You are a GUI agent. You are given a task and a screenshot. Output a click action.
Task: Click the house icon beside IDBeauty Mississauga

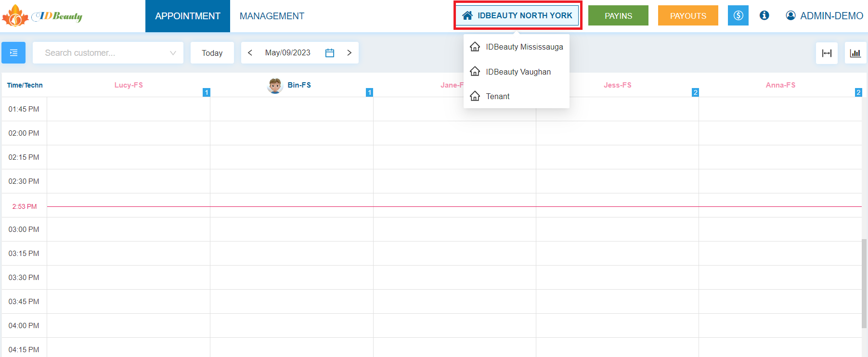tap(475, 47)
